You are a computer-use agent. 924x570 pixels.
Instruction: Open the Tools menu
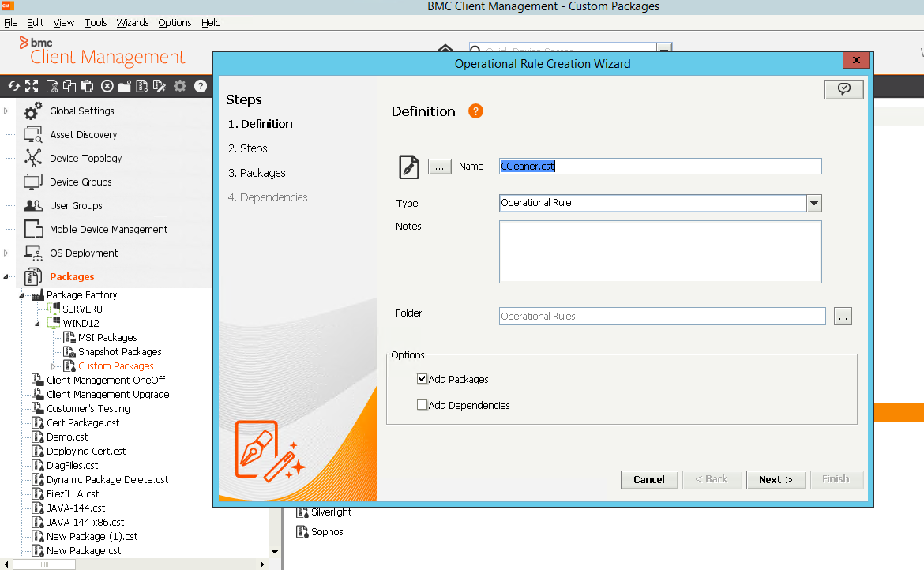click(96, 22)
